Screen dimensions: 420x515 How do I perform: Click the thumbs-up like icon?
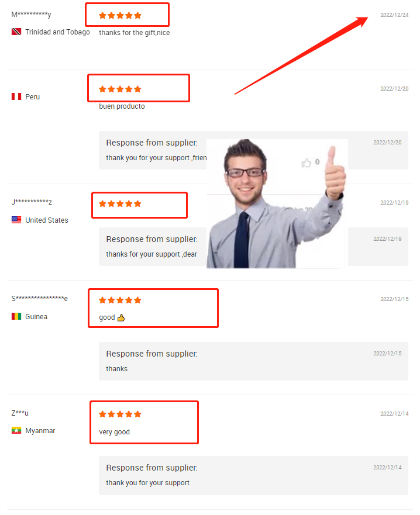pos(306,163)
